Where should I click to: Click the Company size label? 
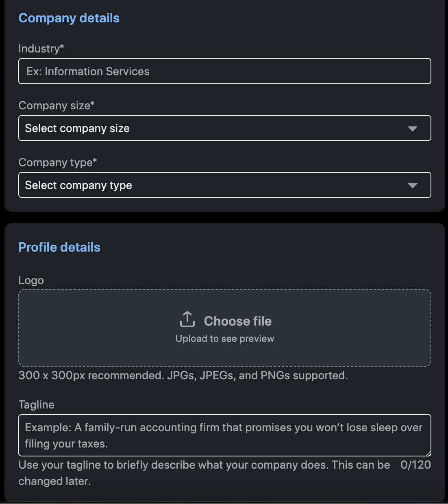[57, 106]
